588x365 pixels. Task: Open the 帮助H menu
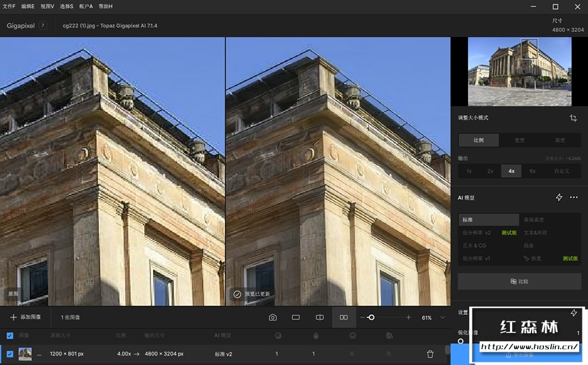[106, 6]
